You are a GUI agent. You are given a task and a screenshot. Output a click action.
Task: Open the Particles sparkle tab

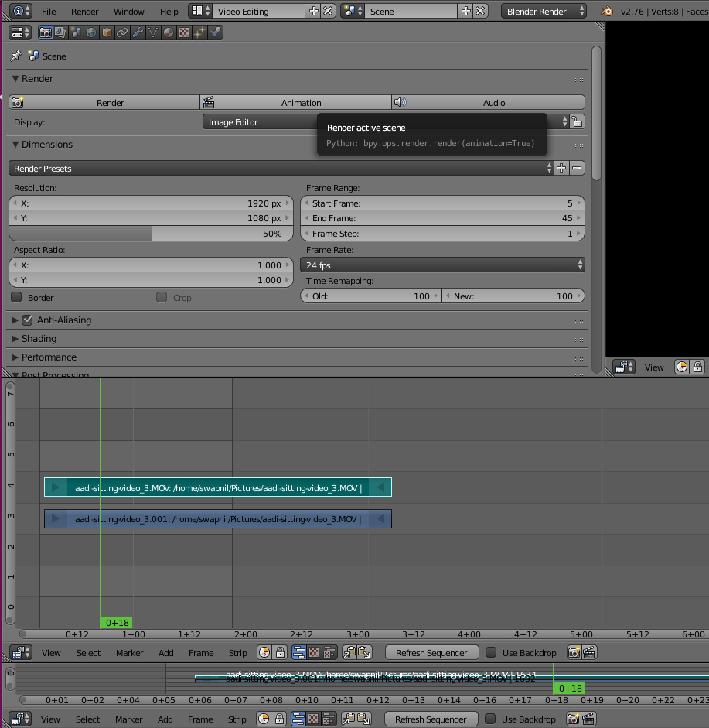tap(199, 32)
